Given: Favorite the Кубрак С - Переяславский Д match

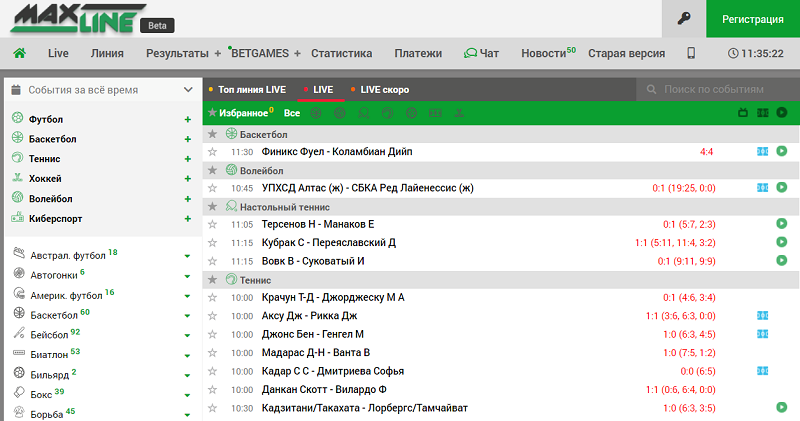Looking at the screenshot, I should 213,242.
